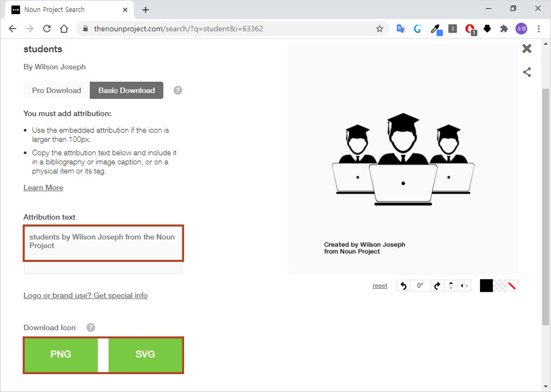Open help next to Download Icon

coord(91,327)
